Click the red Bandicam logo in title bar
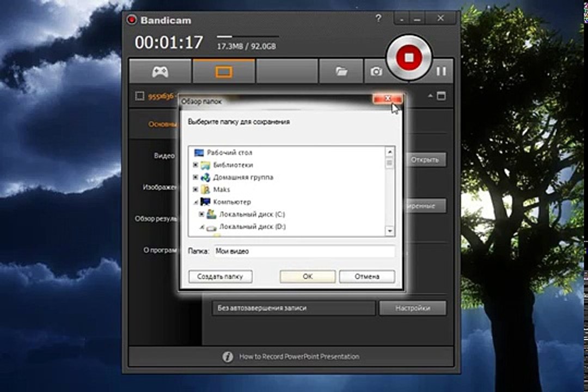This screenshot has height=392, width=588. click(132, 20)
